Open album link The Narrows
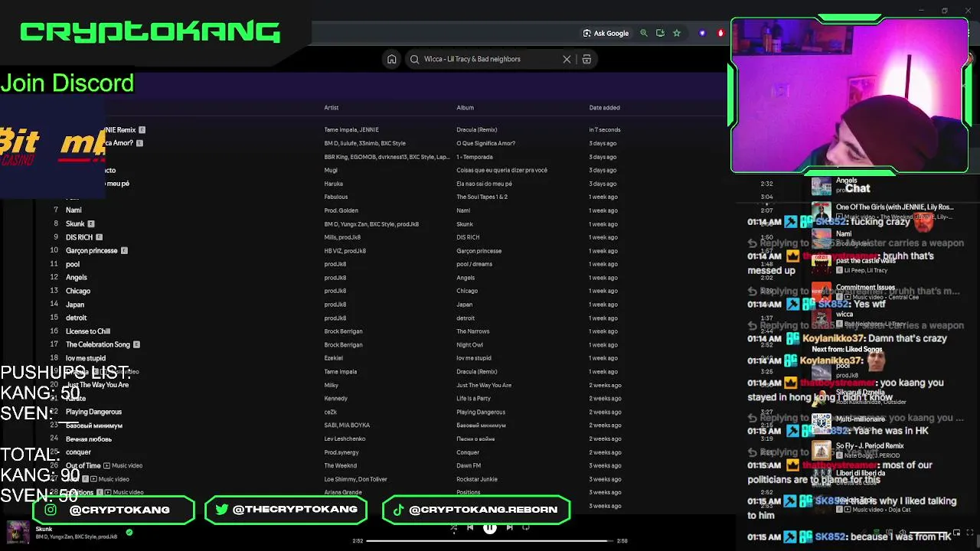 (x=472, y=331)
